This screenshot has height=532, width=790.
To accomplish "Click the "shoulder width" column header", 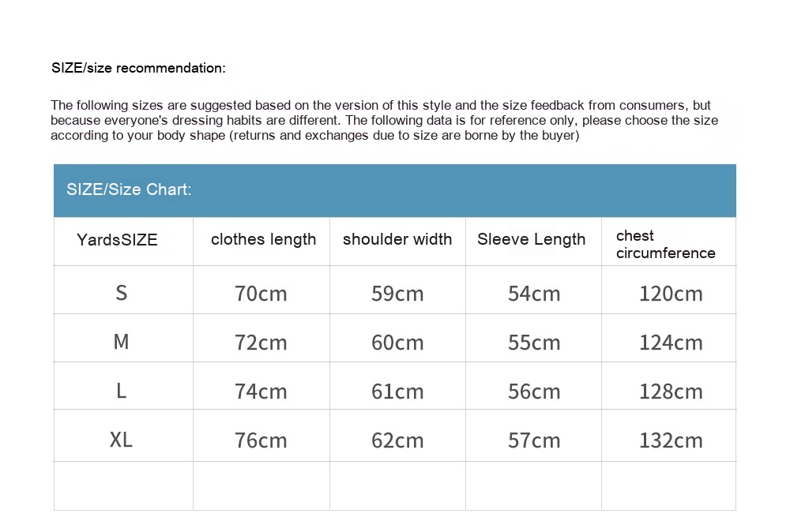I will click(x=397, y=239).
